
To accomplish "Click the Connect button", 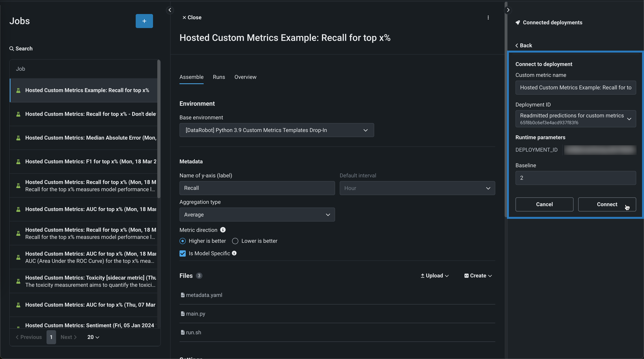I will (607, 204).
